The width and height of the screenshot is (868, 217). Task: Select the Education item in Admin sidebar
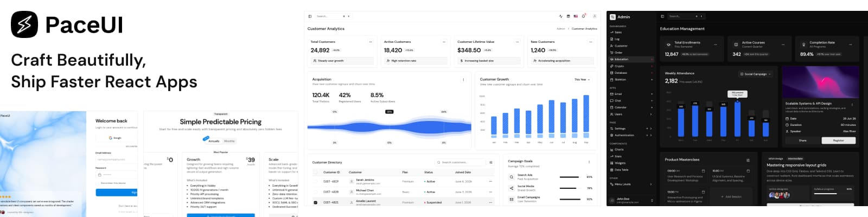point(631,59)
